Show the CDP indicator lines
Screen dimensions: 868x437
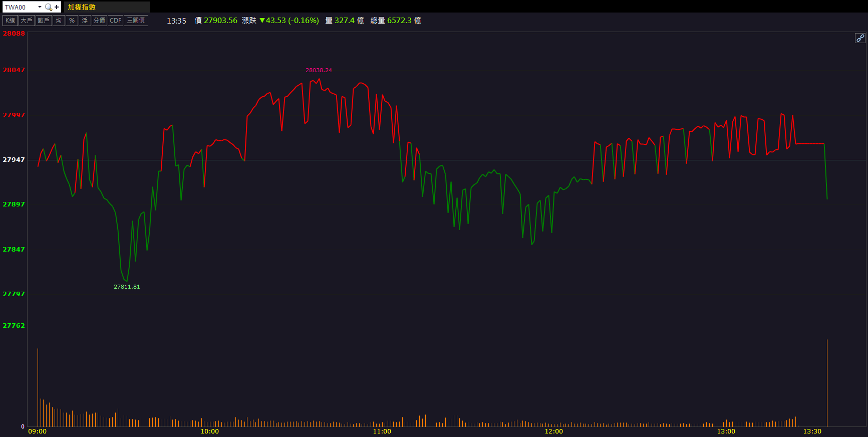[115, 21]
